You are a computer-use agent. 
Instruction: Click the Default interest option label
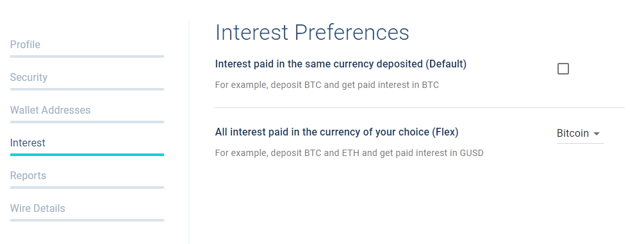pyautogui.click(x=340, y=64)
